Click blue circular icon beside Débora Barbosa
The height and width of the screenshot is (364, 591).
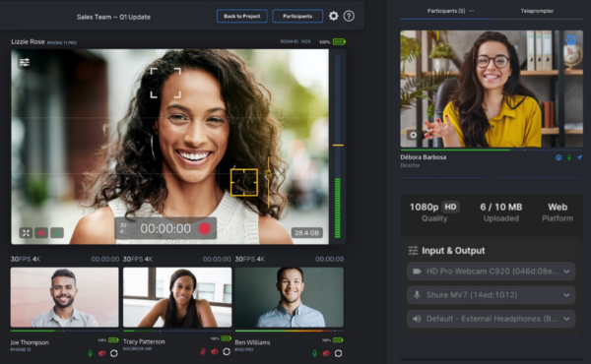(x=558, y=157)
